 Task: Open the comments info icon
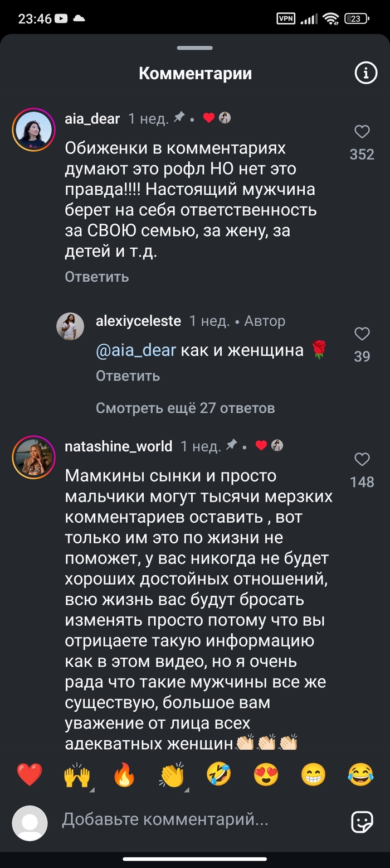(x=366, y=73)
